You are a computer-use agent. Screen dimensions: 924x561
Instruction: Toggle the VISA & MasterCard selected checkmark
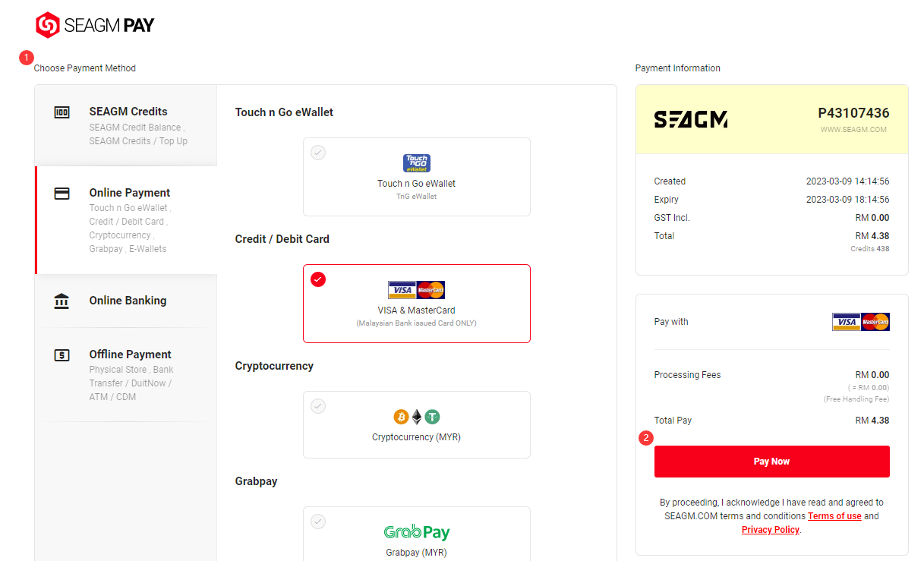pyautogui.click(x=318, y=279)
